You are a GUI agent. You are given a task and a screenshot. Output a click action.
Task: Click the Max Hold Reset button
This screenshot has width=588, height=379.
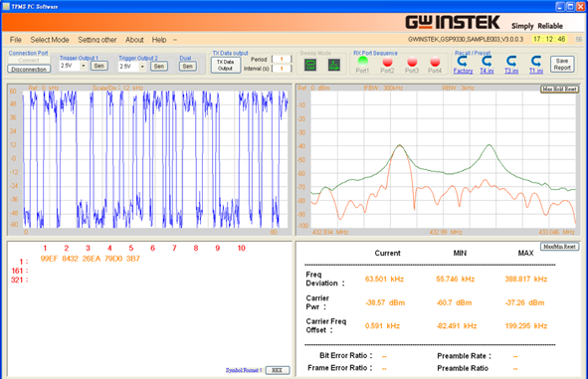[x=559, y=90]
